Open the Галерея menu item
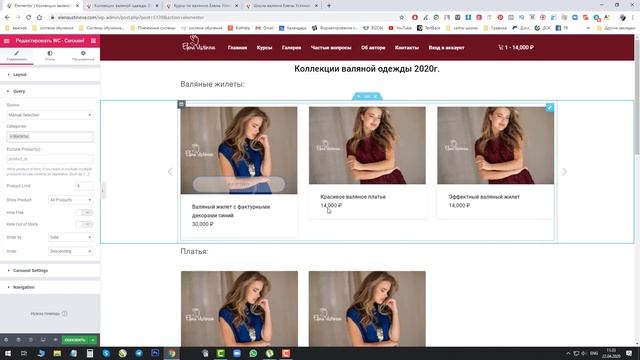This screenshot has width=640, height=360. pyautogui.click(x=291, y=48)
